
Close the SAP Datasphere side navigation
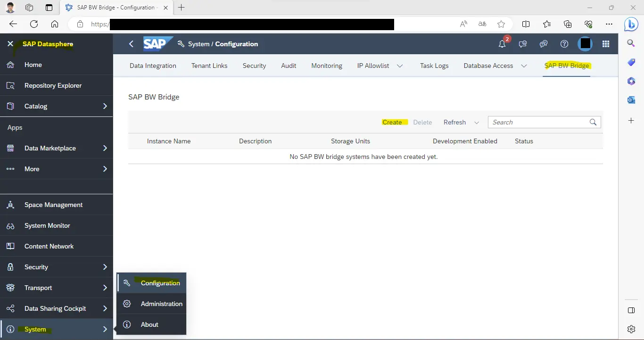pyautogui.click(x=10, y=44)
